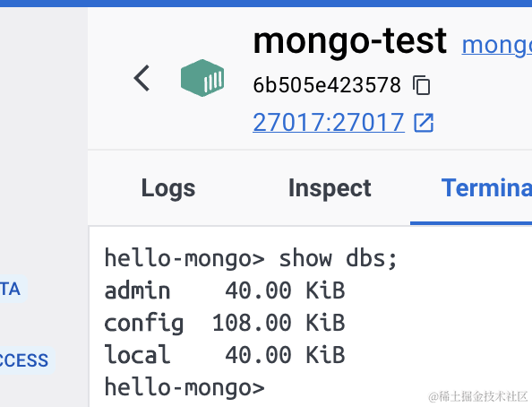Select the Terminal tab

(486, 188)
